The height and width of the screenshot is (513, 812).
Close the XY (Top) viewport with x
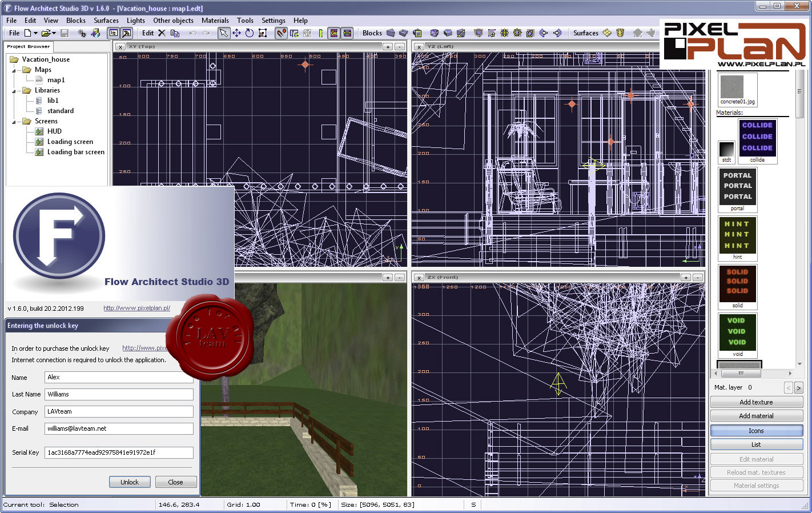pos(120,47)
